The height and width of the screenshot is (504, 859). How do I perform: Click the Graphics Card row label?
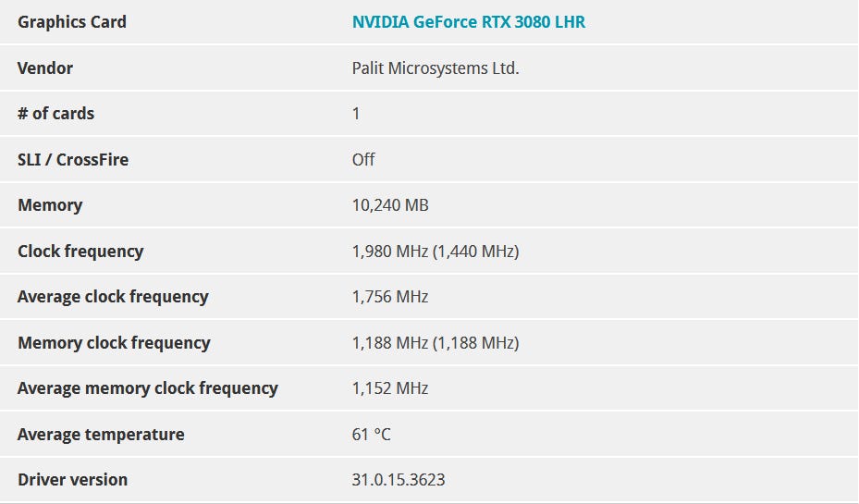72,22
